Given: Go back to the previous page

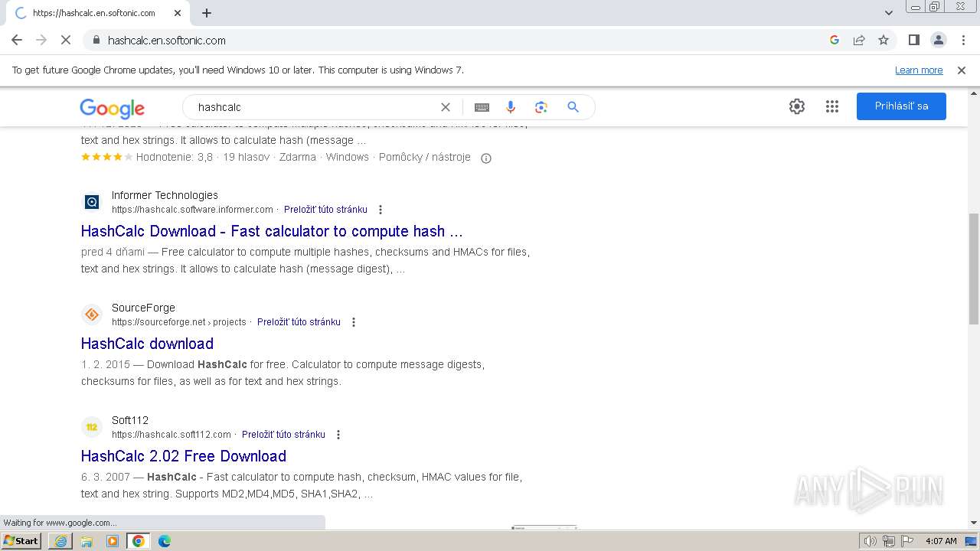Looking at the screenshot, I should coord(17,40).
